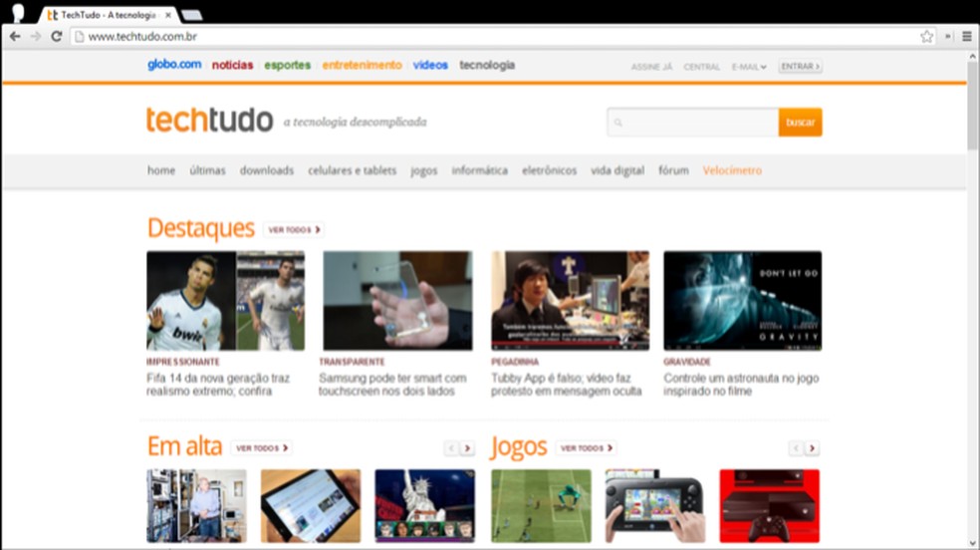
Task: Open the Statue of Liberty game thumbnail
Action: [425, 505]
